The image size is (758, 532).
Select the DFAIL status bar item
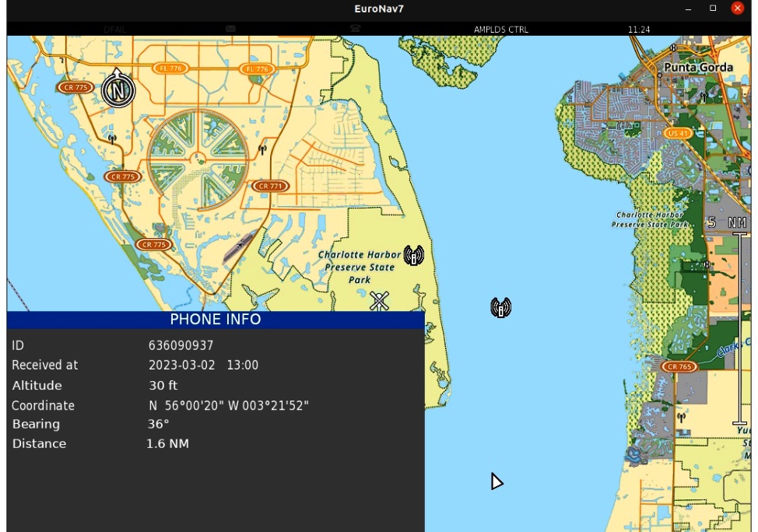tap(114, 30)
